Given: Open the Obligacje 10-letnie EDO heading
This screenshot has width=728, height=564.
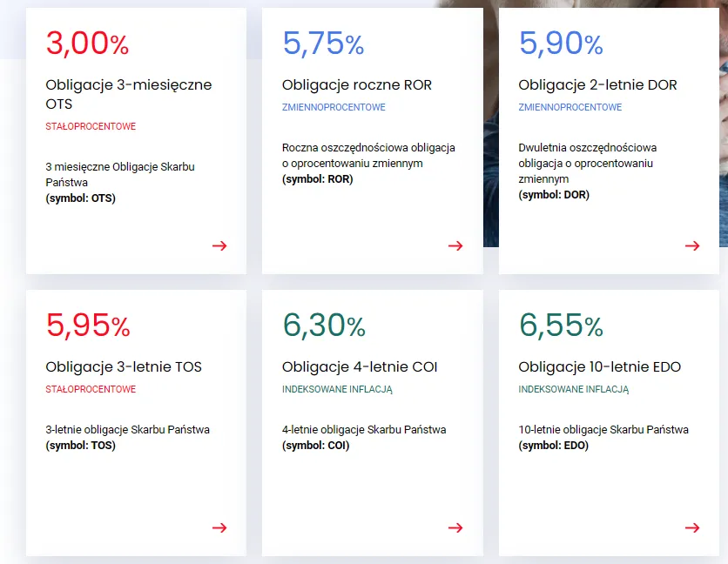Looking at the screenshot, I should click(x=599, y=367).
